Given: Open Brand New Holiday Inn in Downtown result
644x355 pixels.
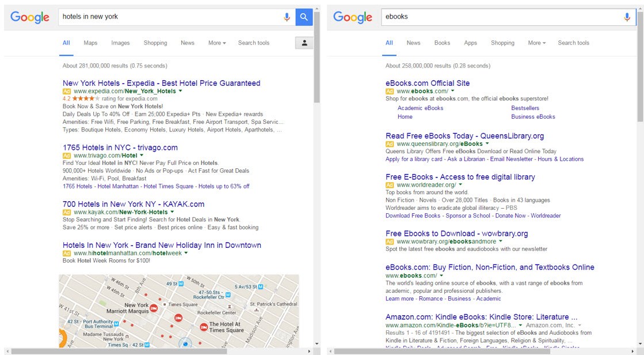Looking at the screenshot, I should 162,245.
